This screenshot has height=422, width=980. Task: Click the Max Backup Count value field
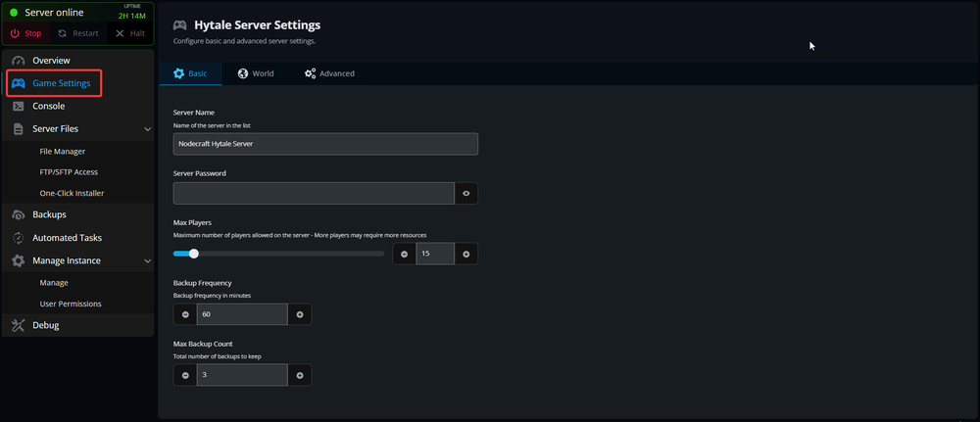point(242,375)
